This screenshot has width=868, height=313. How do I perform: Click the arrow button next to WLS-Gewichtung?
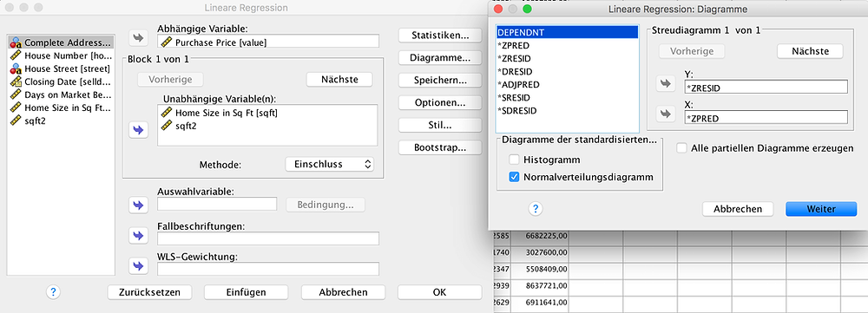coord(138,266)
